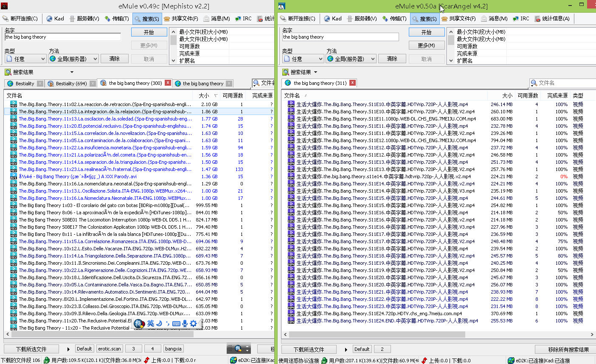
Task: Click the search name field in Mephisto window
Action: coord(63,37)
